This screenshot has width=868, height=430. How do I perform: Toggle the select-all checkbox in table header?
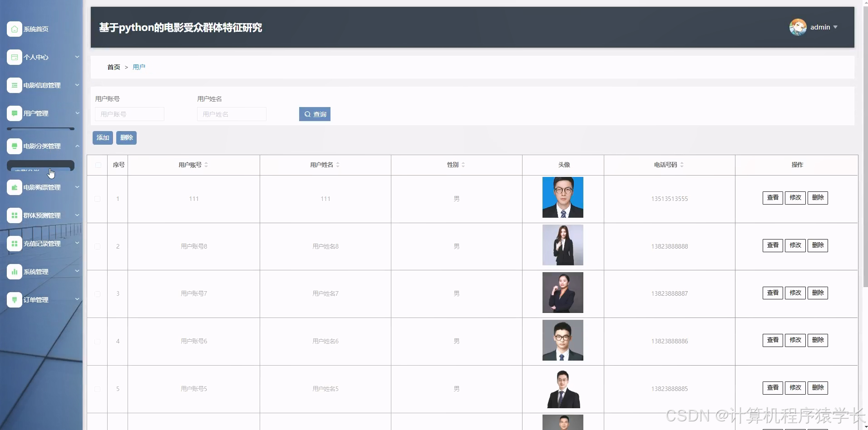(x=98, y=165)
